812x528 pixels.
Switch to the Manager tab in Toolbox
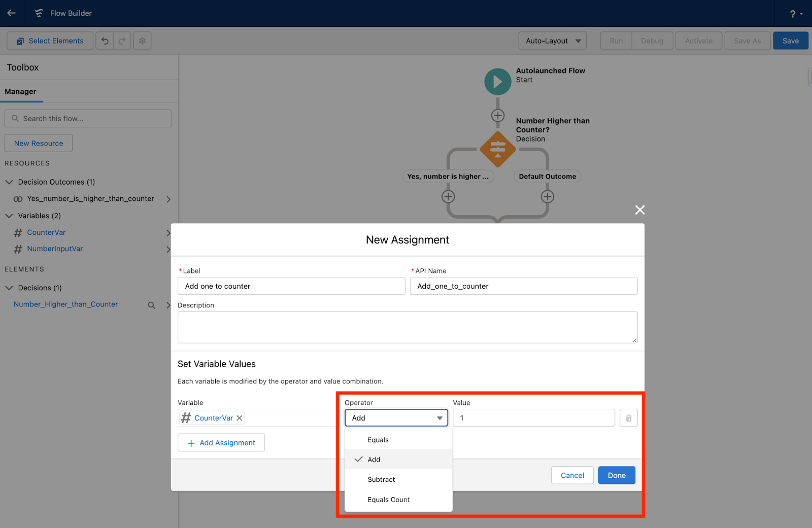(x=21, y=91)
